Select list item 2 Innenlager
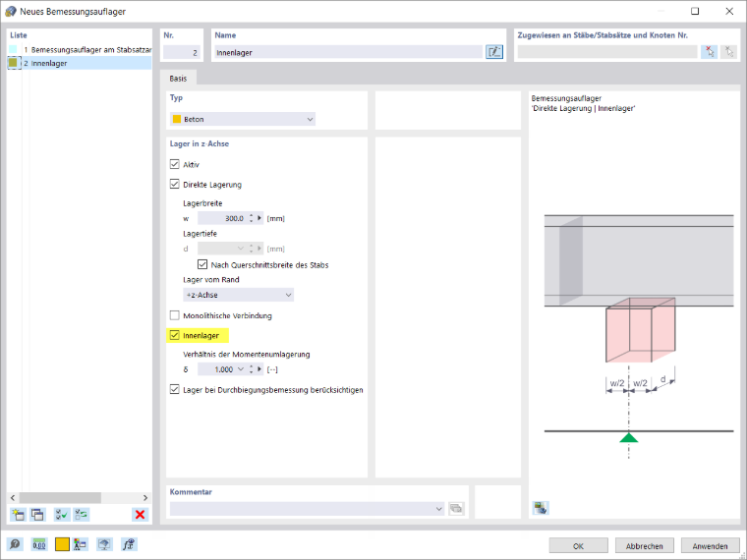 pos(80,63)
